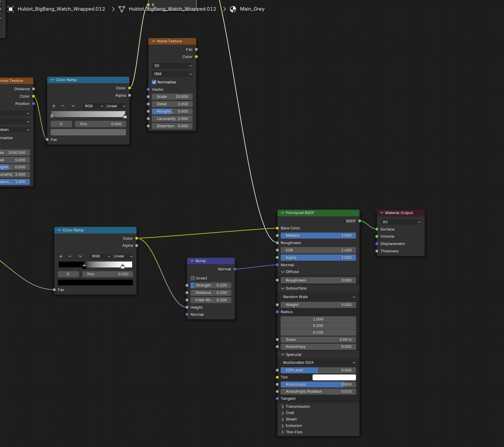Viewport: 504px width, 447px height.
Task: Click the Noise Texture Color output socket
Action: coord(196,57)
